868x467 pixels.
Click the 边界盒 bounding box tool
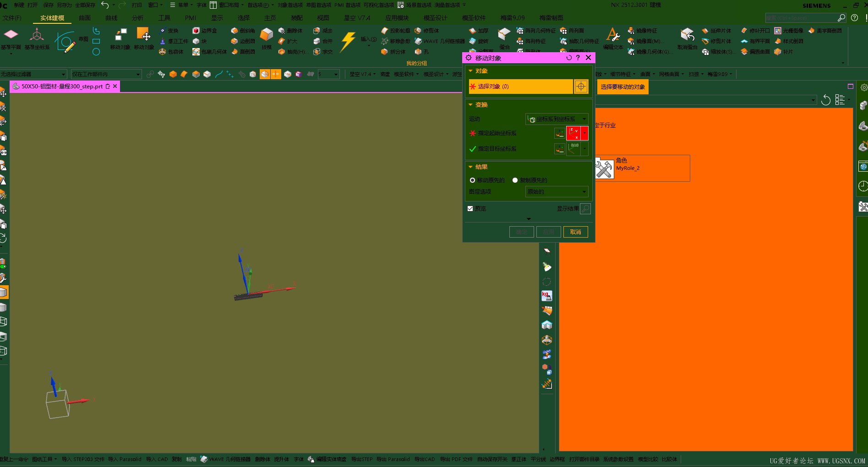pos(205,31)
